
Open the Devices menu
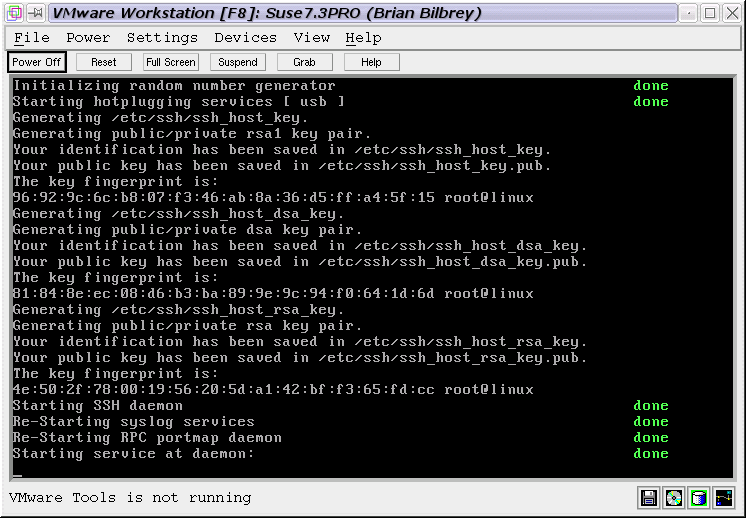(245, 38)
